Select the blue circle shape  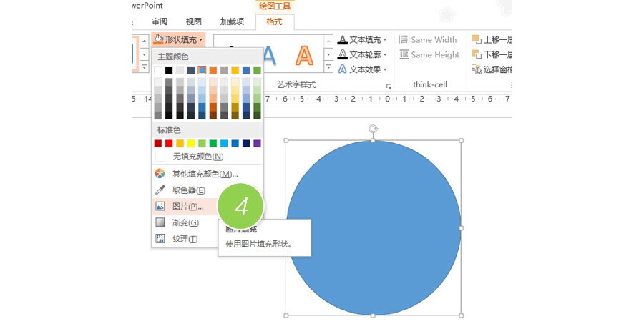click(x=374, y=227)
